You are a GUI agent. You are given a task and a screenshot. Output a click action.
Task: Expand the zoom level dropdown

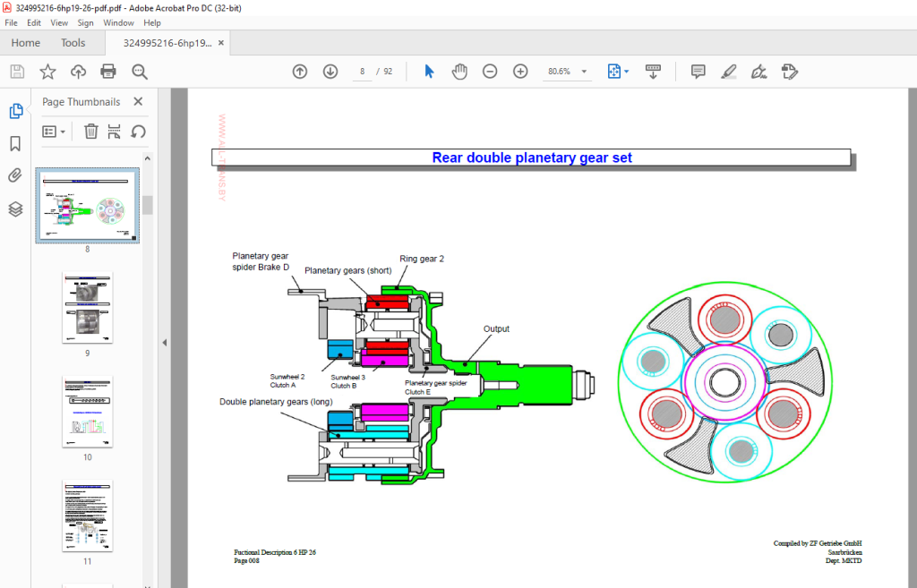coord(584,72)
